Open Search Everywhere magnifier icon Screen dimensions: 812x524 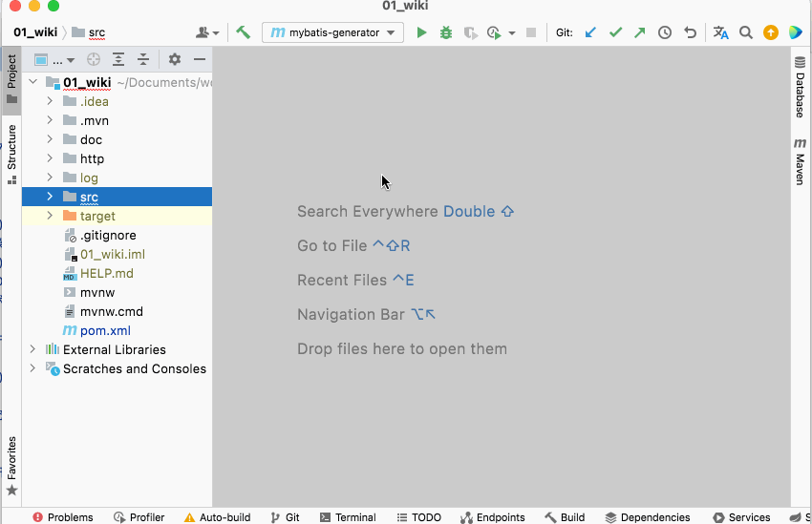[746, 32]
